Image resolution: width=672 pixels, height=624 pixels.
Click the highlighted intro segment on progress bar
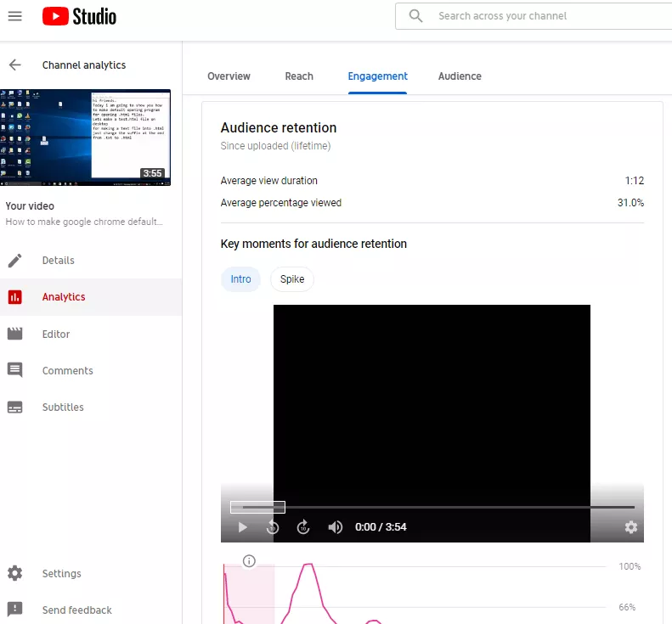click(257, 507)
